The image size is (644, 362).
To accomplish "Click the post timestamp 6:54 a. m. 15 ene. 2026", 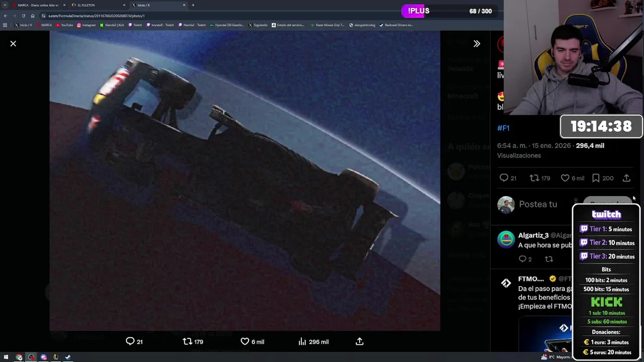I will click(534, 145).
